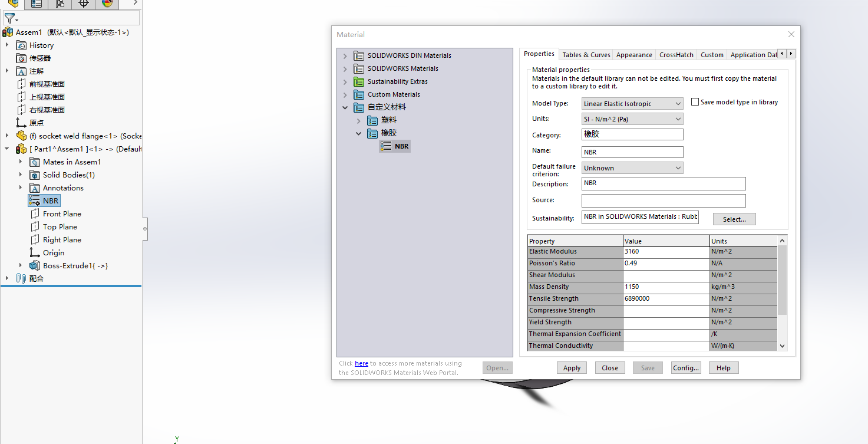Select the Origin item under Part1
Viewport: 868px width, 444px height.
click(48, 253)
